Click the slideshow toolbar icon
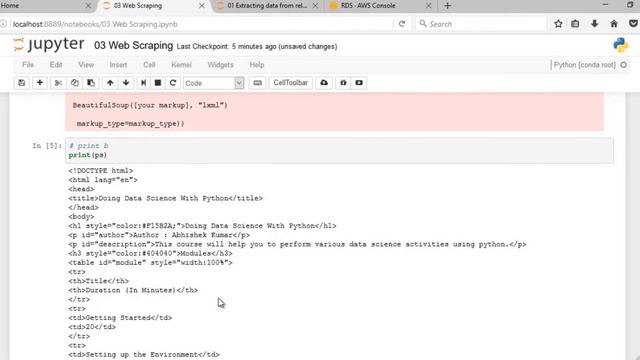This screenshot has width=640, height=360. (x=359, y=83)
